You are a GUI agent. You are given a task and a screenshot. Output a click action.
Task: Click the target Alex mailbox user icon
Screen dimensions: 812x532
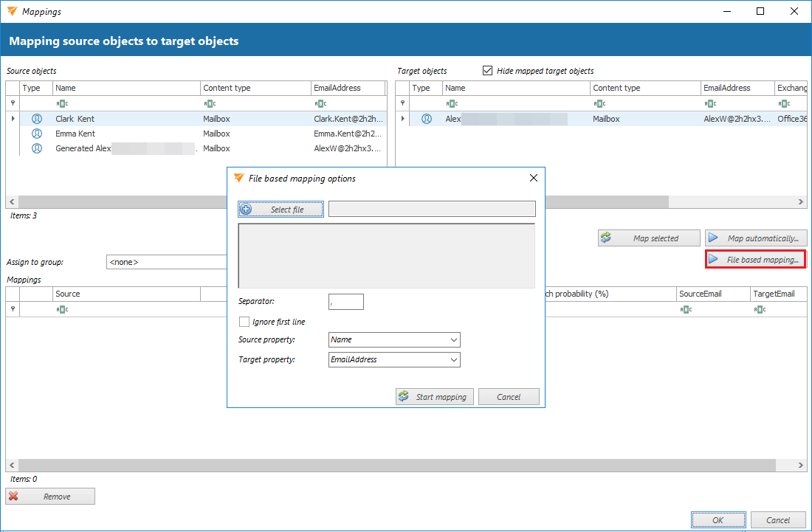click(x=427, y=119)
